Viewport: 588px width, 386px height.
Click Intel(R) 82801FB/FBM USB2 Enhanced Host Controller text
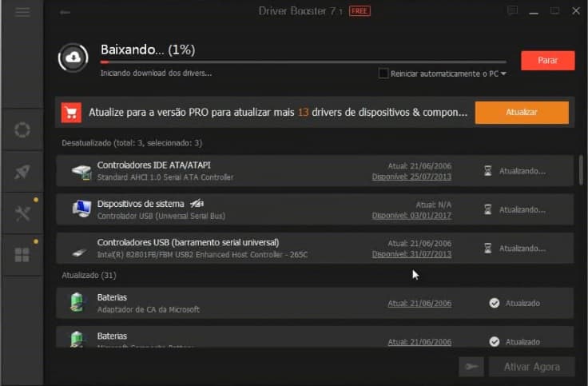[202, 255]
